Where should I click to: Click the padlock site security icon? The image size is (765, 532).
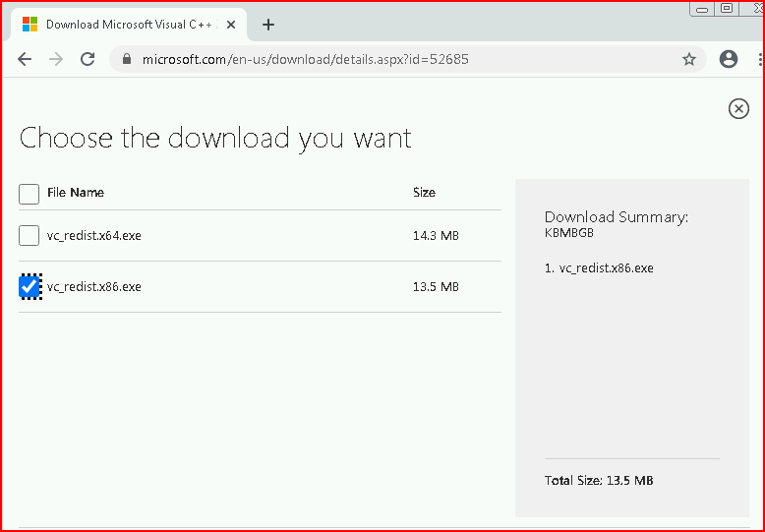(x=127, y=59)
